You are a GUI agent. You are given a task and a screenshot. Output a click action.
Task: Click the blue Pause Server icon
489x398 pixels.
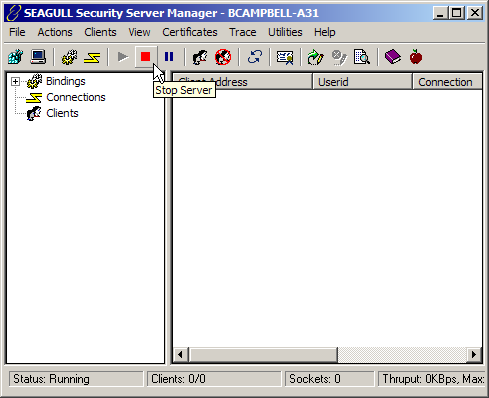(169, 57)
